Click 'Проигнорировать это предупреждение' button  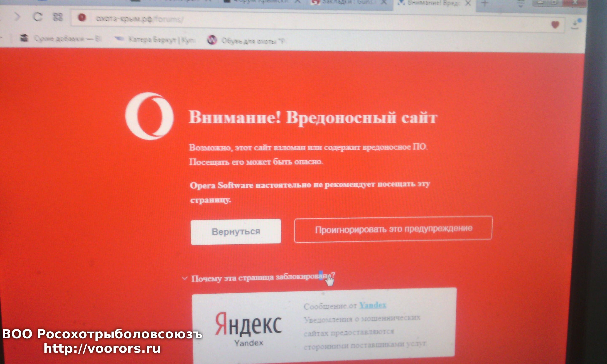tap(393, 229)
